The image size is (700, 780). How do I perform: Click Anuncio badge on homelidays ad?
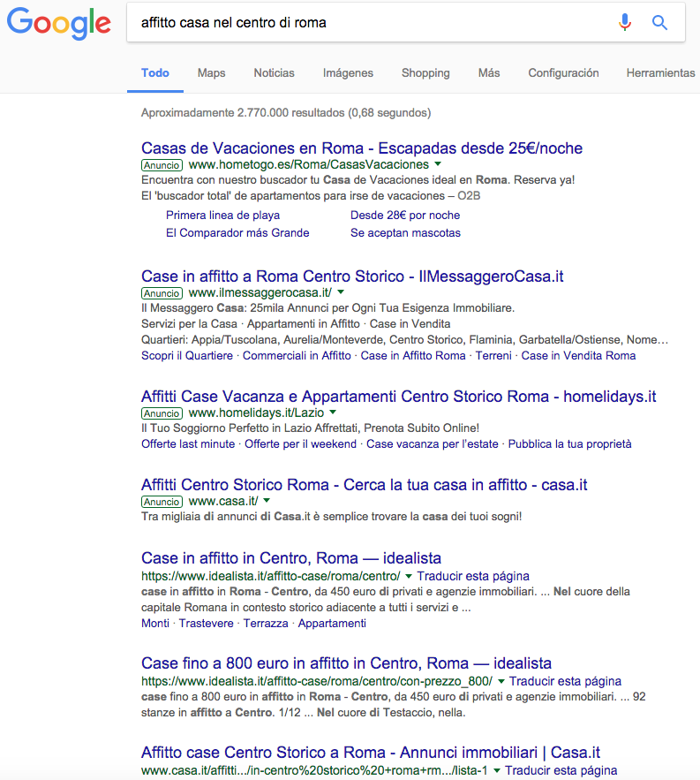pos(162,413)
